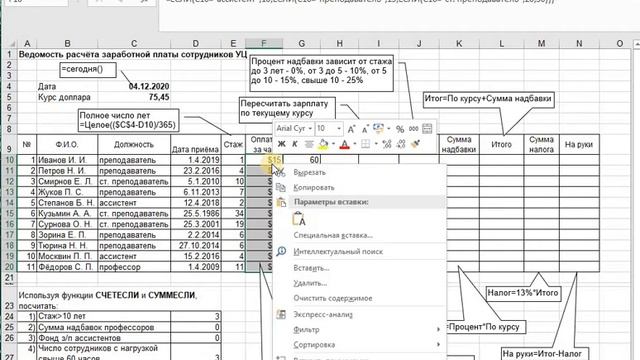Select column F header
640x360 pixels.
(264, 44)
